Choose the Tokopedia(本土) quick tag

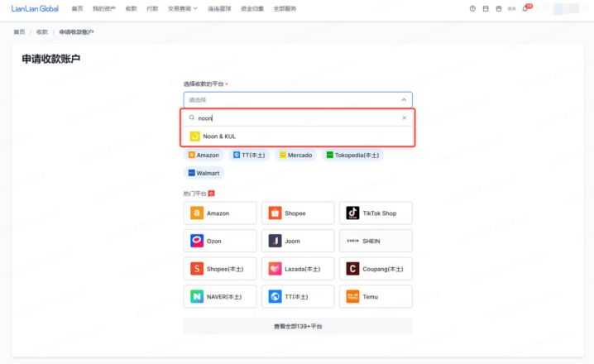click(x=352, y=155)
